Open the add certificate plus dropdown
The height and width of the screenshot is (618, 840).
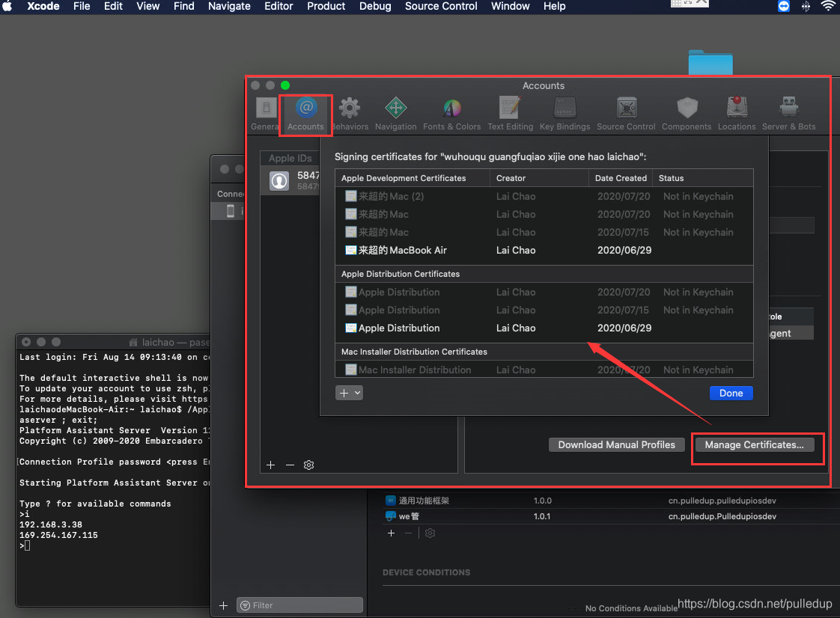point(350,393)
